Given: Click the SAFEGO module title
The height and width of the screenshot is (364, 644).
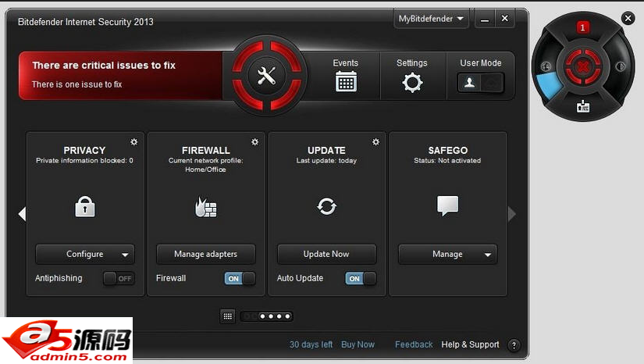Looking at the screenshot, I should [448, 151].
